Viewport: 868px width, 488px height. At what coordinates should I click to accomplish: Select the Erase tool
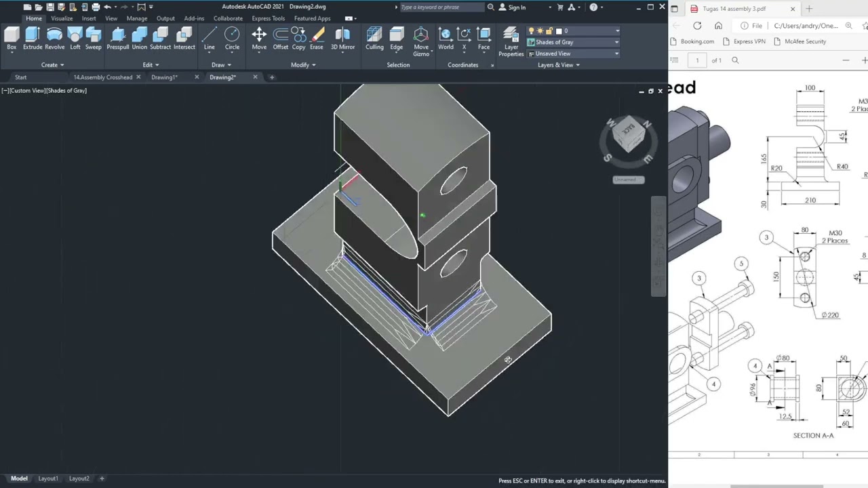click(x=317, y=38)
